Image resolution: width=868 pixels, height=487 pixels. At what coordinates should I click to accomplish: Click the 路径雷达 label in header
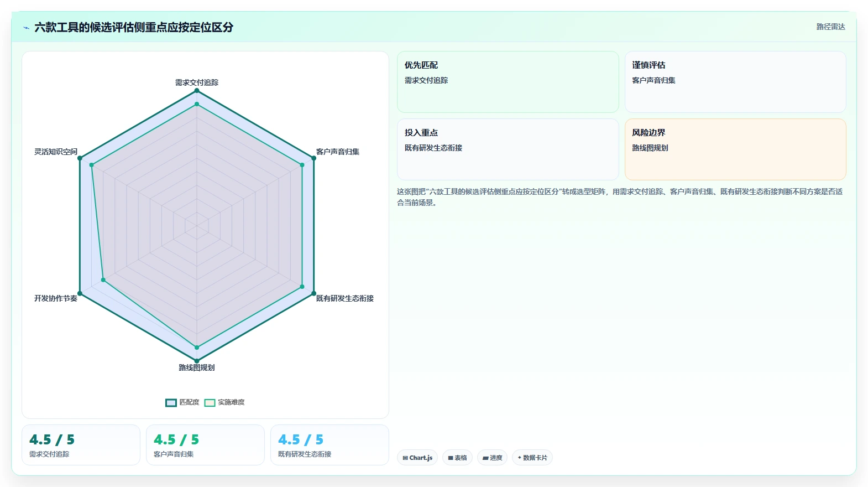tap(830, 27)
